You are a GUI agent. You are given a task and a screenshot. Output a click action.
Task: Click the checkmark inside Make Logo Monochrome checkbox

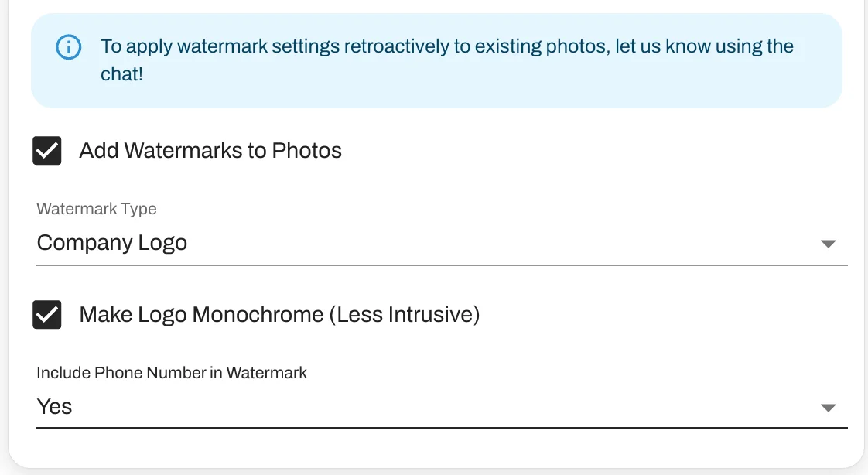pyautogui.click(x=46, y=315)
